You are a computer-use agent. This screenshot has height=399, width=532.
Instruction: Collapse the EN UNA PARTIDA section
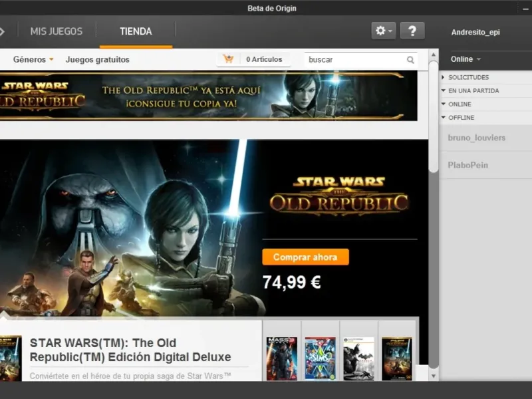click(x=485, y=90)
